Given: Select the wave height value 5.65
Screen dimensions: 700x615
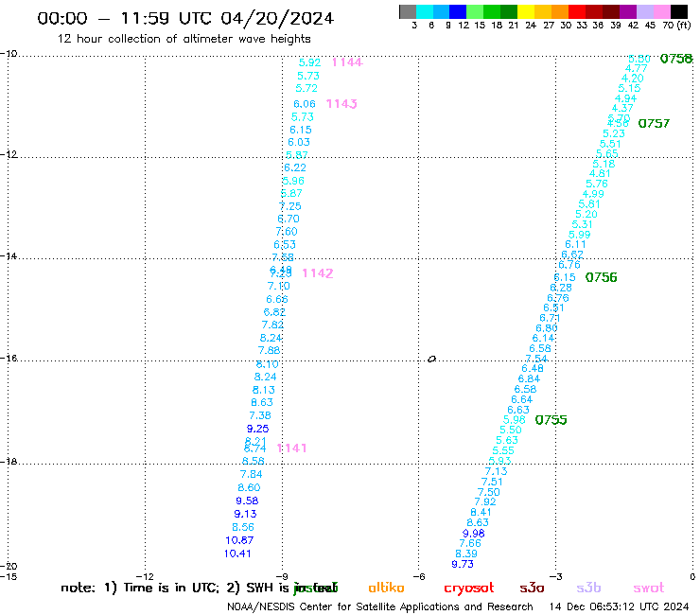Looking at the screenshot, I should click(x=607, y=153).
